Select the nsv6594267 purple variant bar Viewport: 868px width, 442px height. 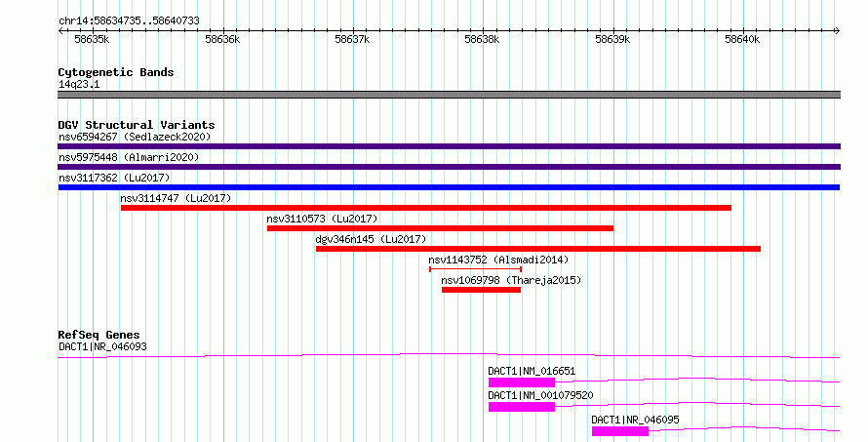pos(449,146)
